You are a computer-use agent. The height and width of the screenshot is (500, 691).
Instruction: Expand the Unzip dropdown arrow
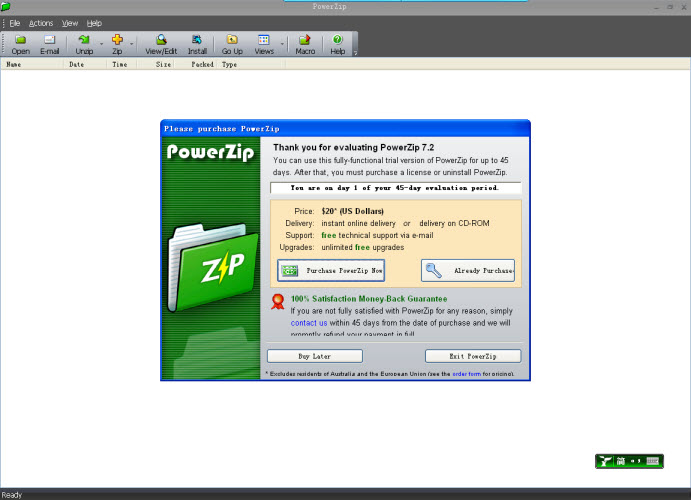(x=100, y=45)
